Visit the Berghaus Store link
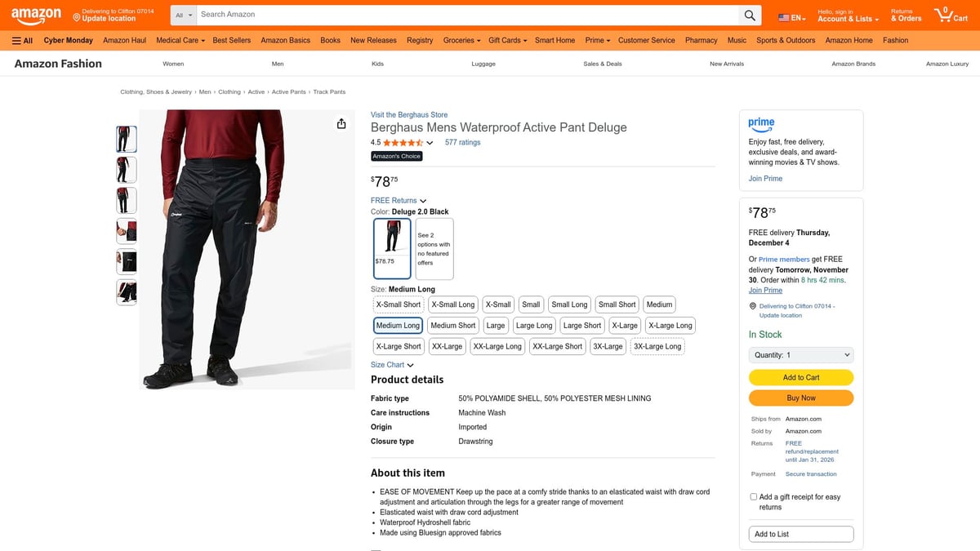Image resolution: width=980 pixels, height=551 pixels. (408, 114)
